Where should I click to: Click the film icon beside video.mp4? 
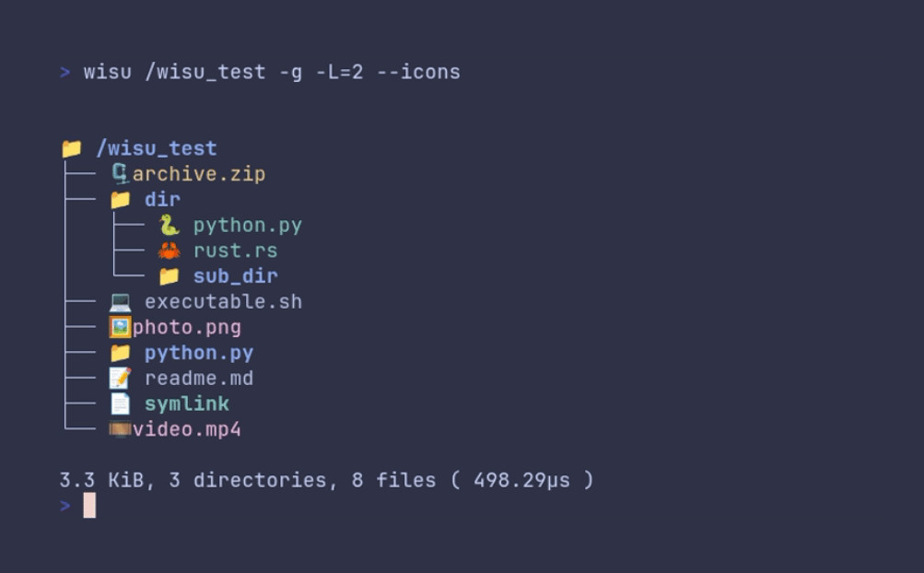120,429
